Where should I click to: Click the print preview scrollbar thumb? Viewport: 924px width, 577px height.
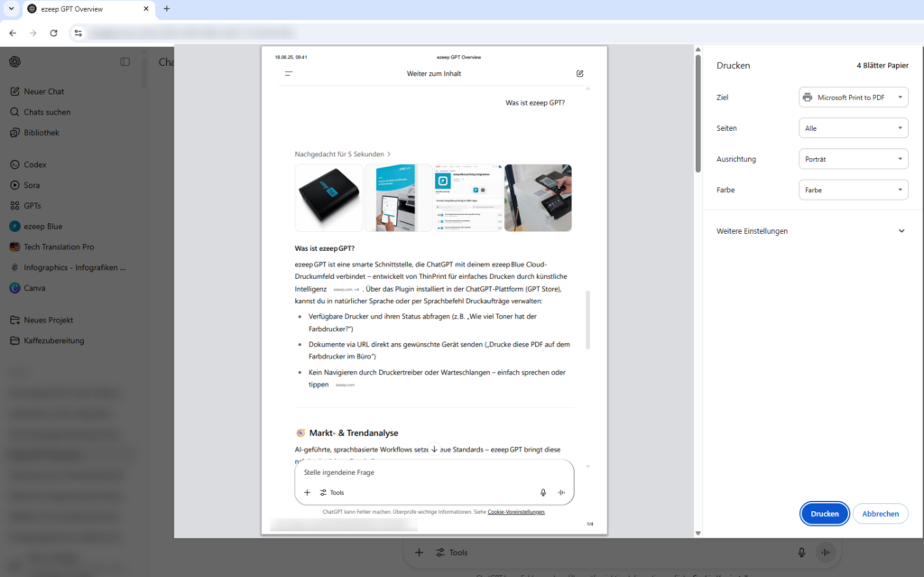698,113
